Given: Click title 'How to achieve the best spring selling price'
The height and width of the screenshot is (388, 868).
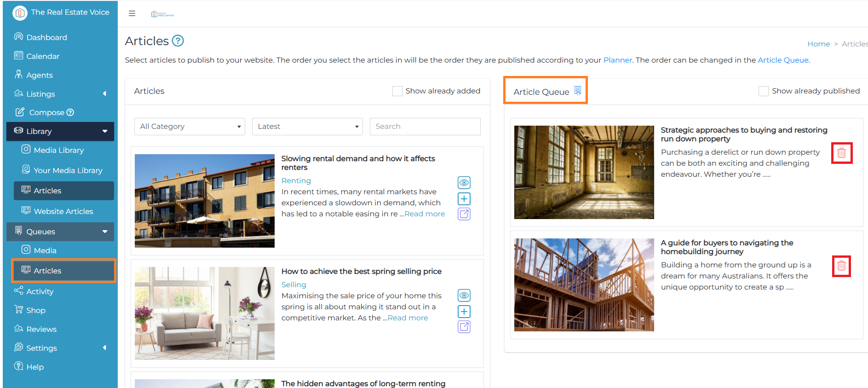Looking at the screenshot, I should point(362,271).
